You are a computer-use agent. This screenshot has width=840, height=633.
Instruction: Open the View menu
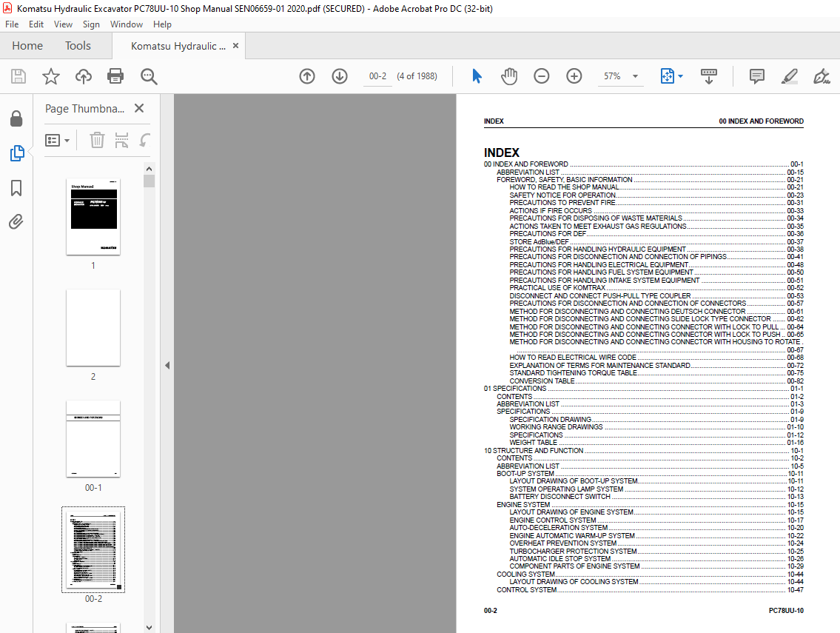tap(63, 24)
